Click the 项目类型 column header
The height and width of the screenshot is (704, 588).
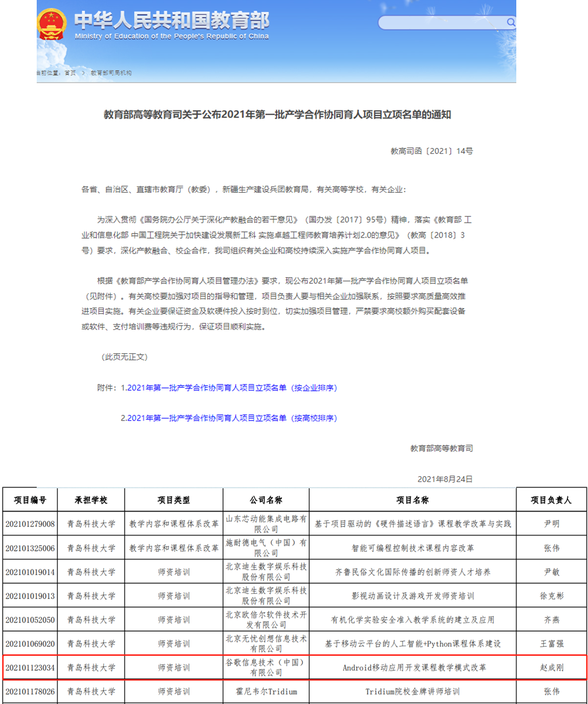[x=174, y=500]
